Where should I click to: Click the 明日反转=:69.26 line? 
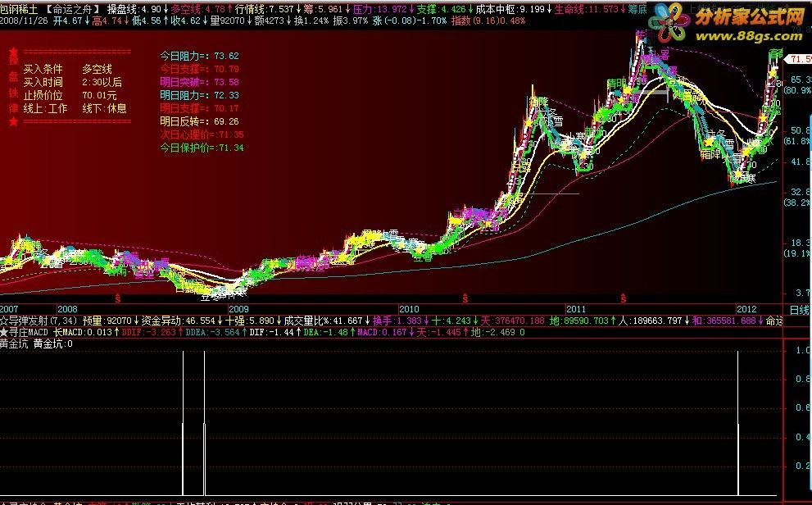click(199, 121)
